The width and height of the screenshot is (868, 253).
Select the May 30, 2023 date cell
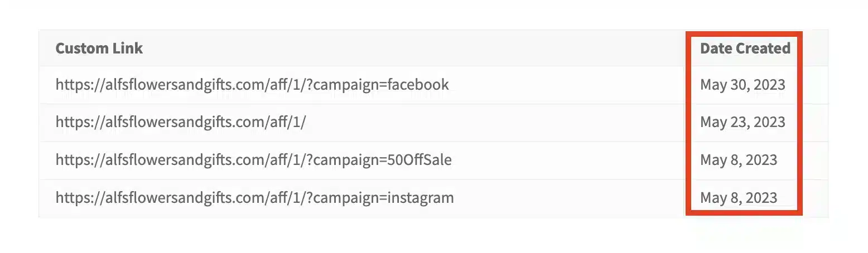(742, 85)
